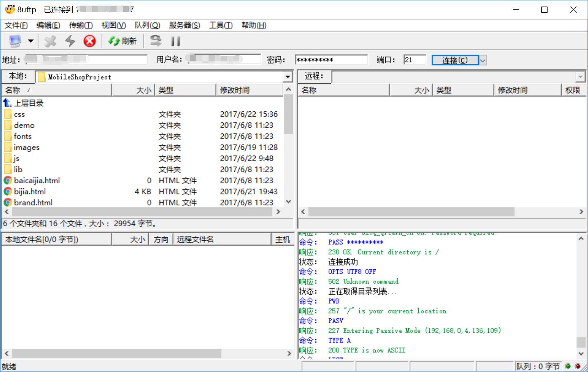Viewport: 588px width, 372px height.
Task: Click the local list vertical scrollbar thumb
Action: 288,114
